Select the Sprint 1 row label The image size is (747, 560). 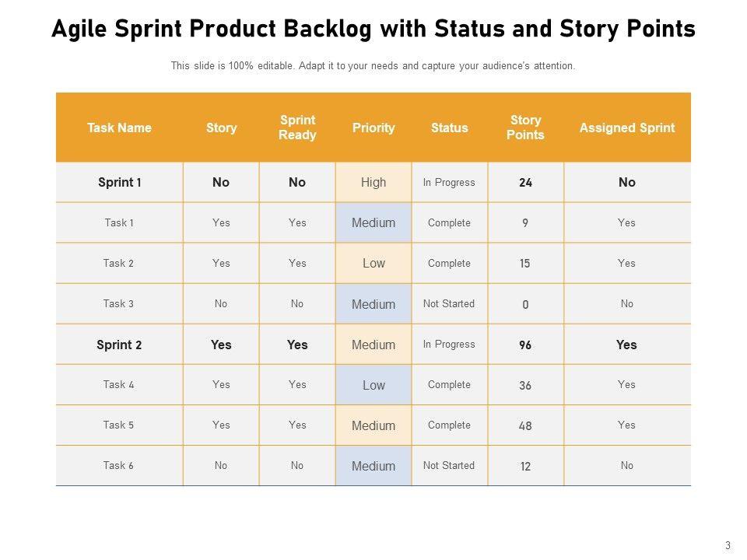tap(119, 183)
